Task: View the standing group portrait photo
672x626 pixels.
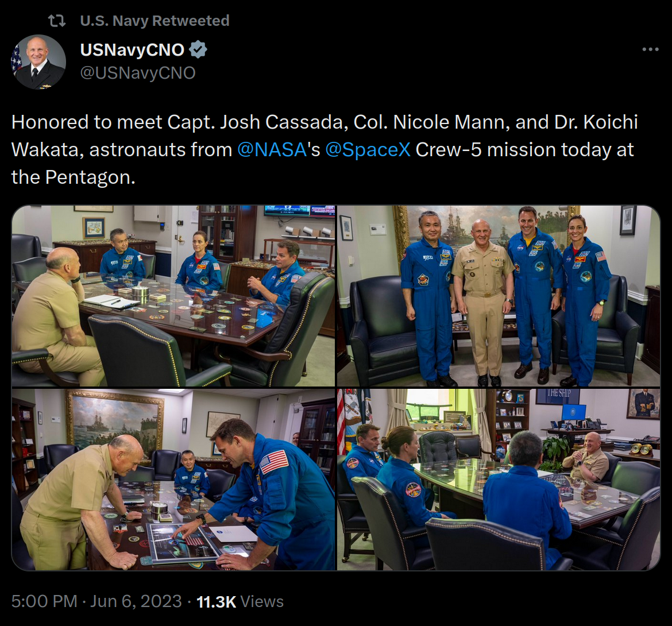Action: pyautogui.click(x=499, y=296)
